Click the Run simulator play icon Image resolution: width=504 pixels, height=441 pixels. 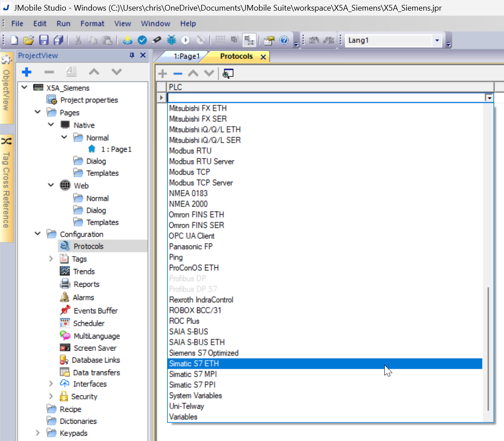pyautogui.click(x=186, y=40)
